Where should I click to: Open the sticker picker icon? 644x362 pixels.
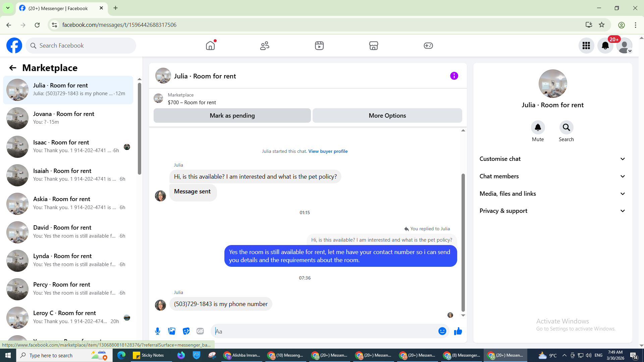(x=186, y=331)
